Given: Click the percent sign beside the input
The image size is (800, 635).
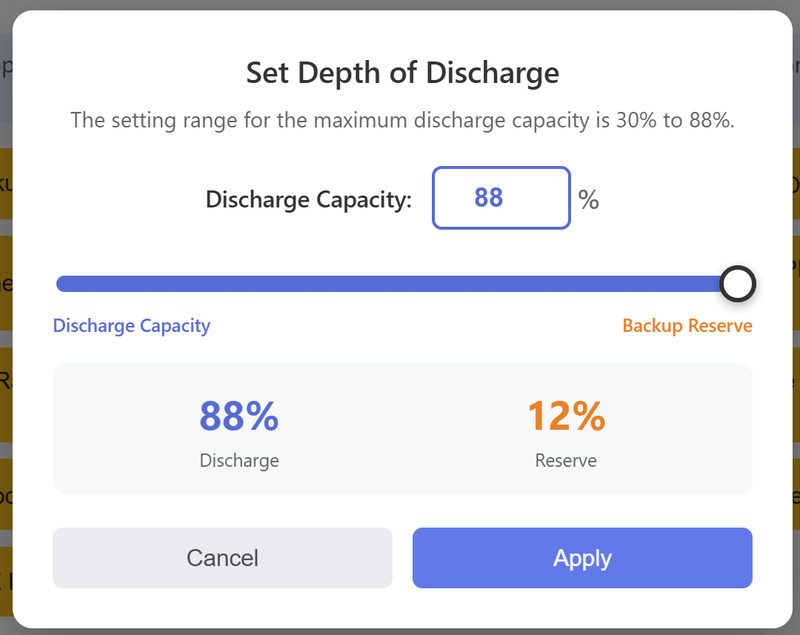Looking at the screenshot, I should (x=588, y=200).
